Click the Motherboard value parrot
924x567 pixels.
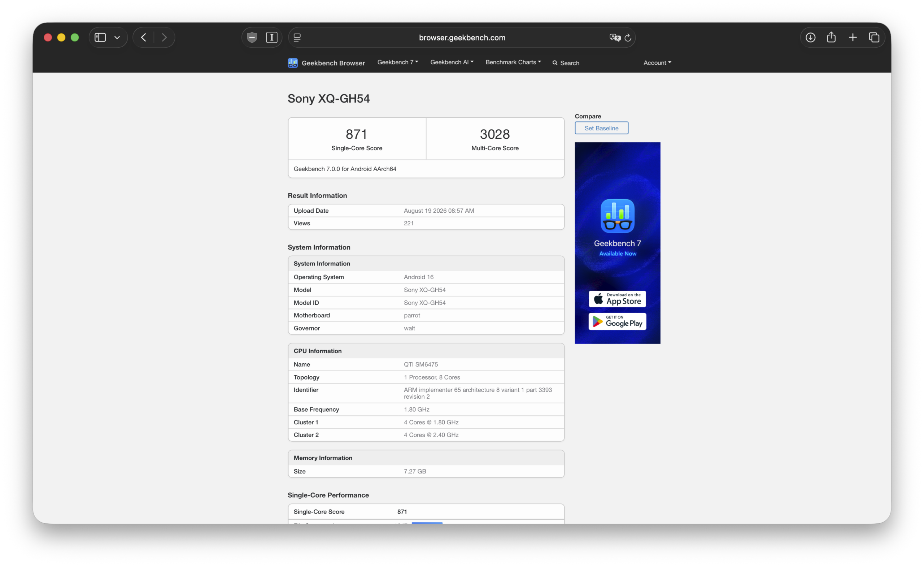pos(412,315)
